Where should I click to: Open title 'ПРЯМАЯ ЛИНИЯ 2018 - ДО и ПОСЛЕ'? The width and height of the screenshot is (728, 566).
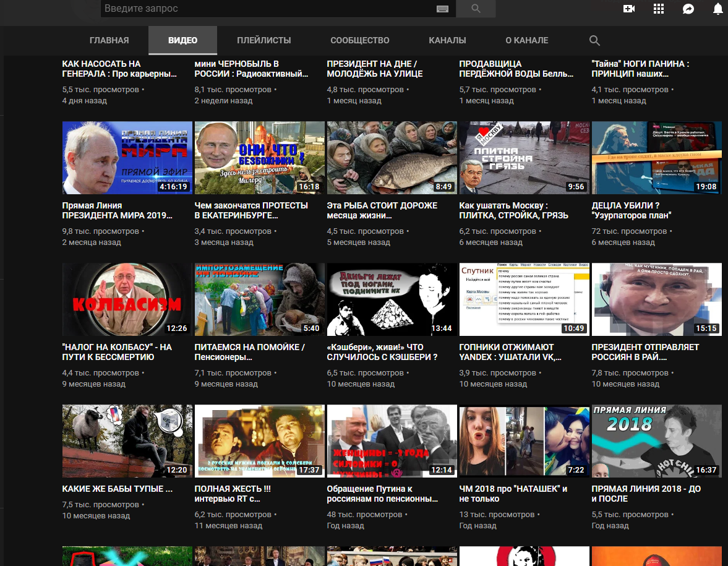click(x=646, y=494)
